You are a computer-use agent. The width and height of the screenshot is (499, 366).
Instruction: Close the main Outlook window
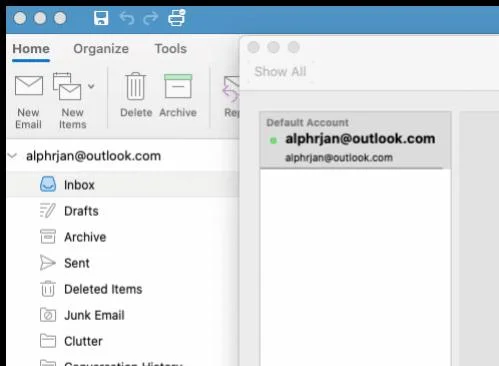tap(20, 18)
